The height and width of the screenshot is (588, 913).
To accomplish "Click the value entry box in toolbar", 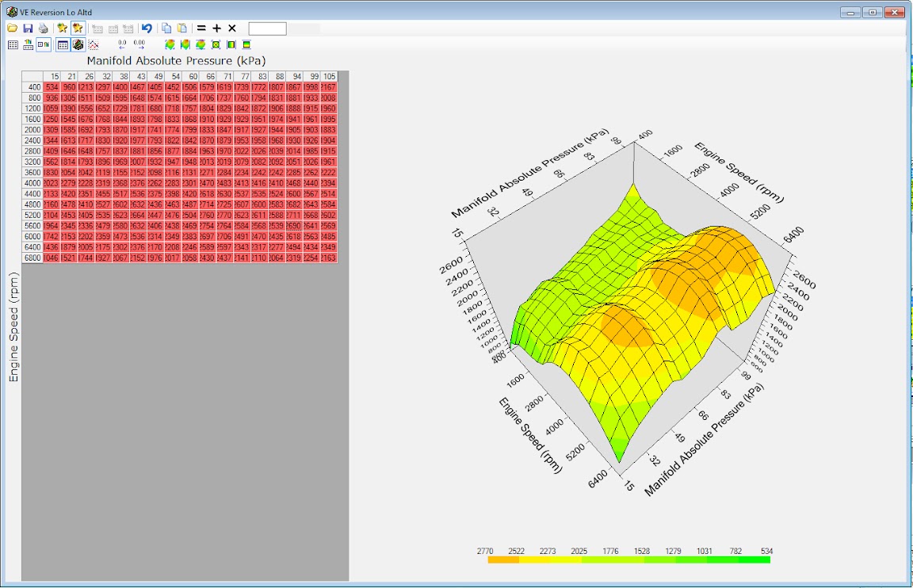I will [x=267, y=29].
